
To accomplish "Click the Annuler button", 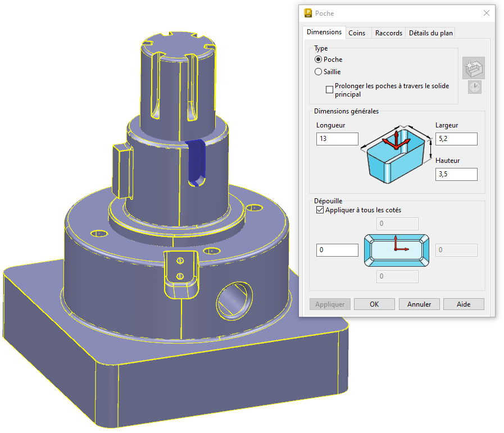I will tap(419, 304).
